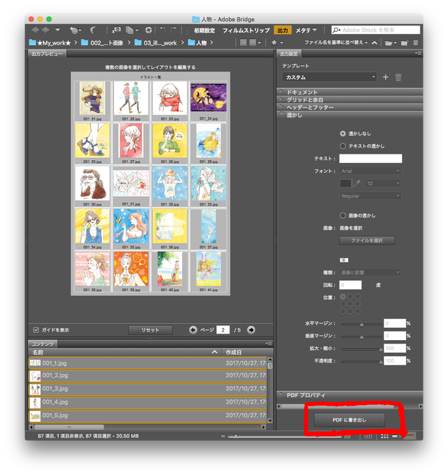Expand the ドキュメント section

350,92
